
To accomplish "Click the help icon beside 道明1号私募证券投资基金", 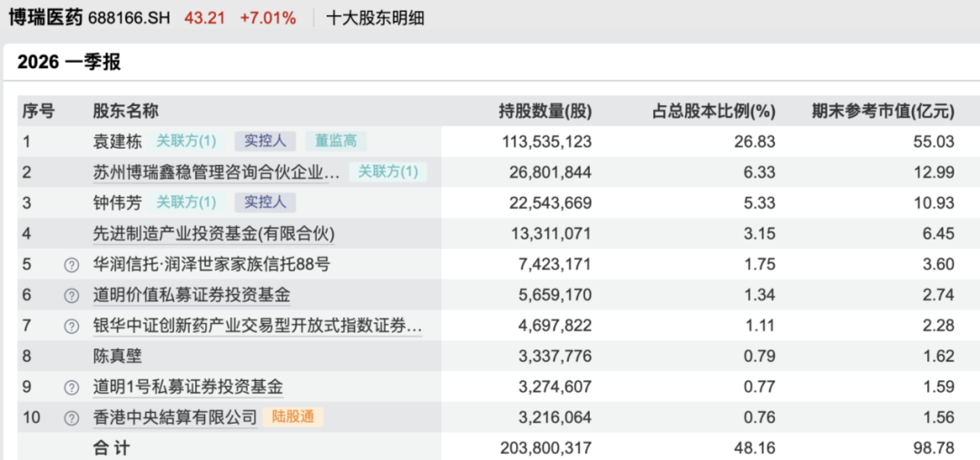I will pos(72,387).
